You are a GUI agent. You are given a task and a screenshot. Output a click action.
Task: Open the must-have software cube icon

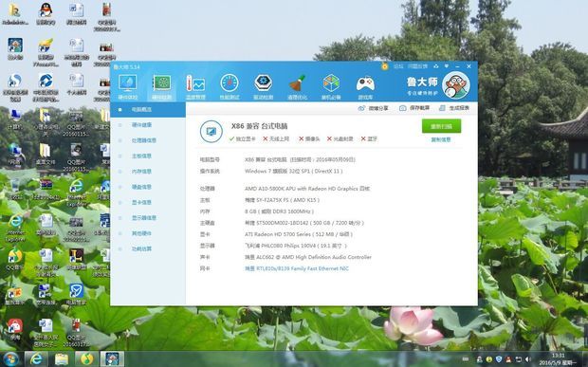click(x=331, y=86)
